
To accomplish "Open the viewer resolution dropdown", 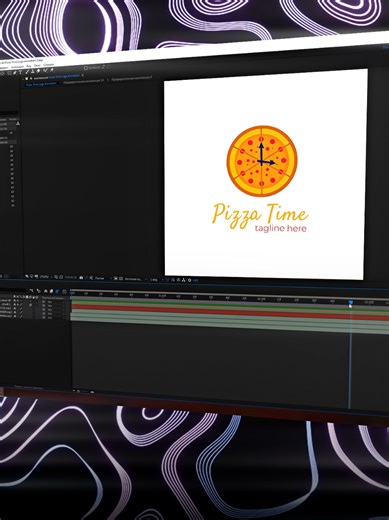I will [102, 278].
